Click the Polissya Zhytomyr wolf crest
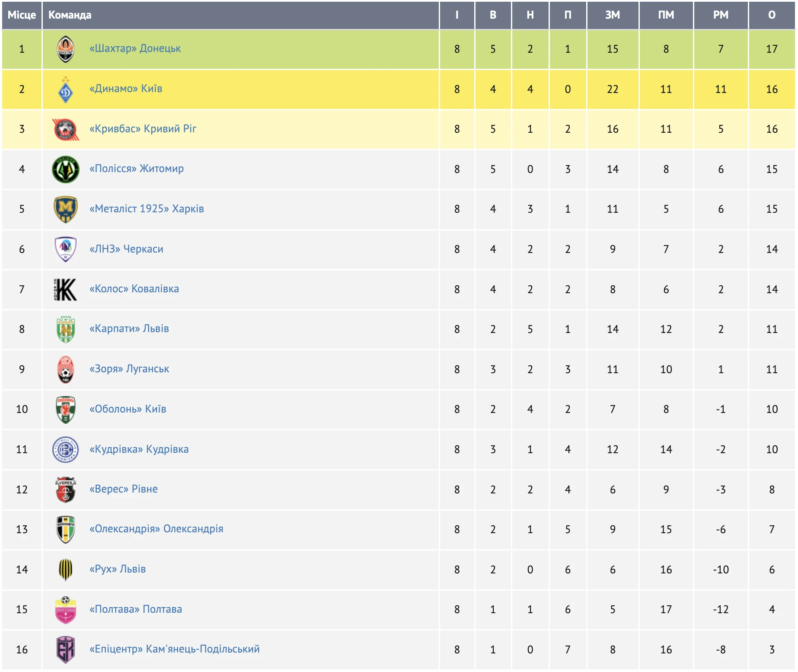The image size is (798, 672). click(66, 169)
